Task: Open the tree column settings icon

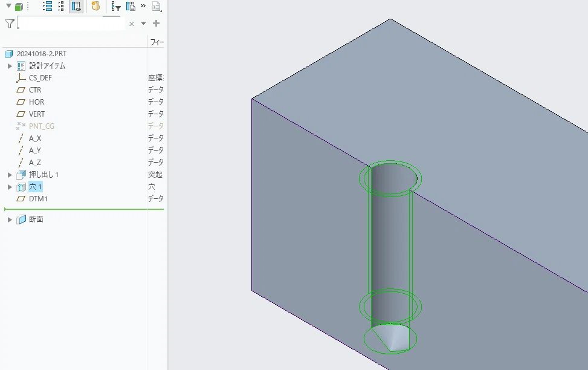Action: pyautogui.click(x=131, y=6)
